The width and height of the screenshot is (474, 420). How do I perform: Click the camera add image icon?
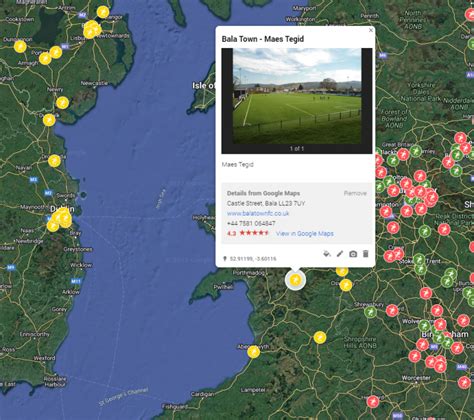pyautogui.click(x=353, y=254)
